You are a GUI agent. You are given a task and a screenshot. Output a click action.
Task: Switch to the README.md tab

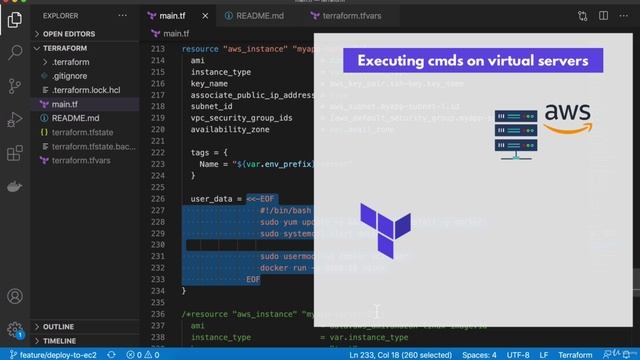point(260,16)
